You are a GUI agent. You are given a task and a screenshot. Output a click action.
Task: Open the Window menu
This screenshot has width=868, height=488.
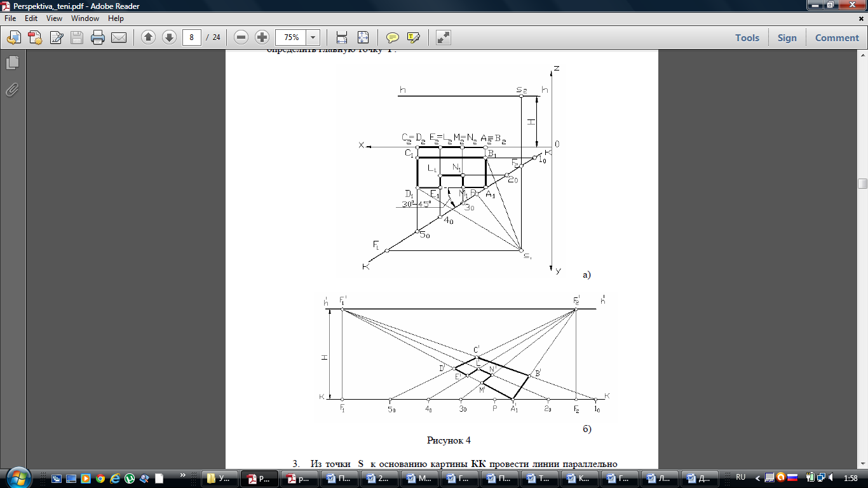(85, 18)
